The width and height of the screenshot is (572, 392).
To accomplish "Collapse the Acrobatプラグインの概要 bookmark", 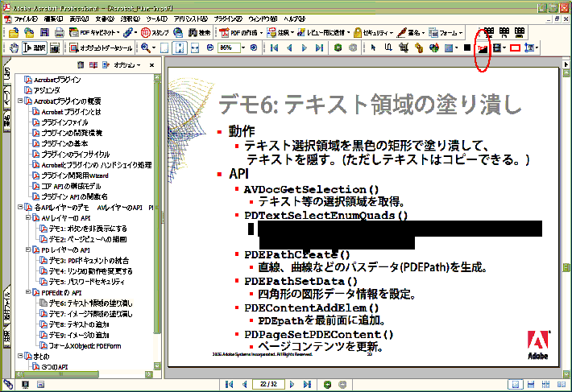I will [x=20, y=101].
